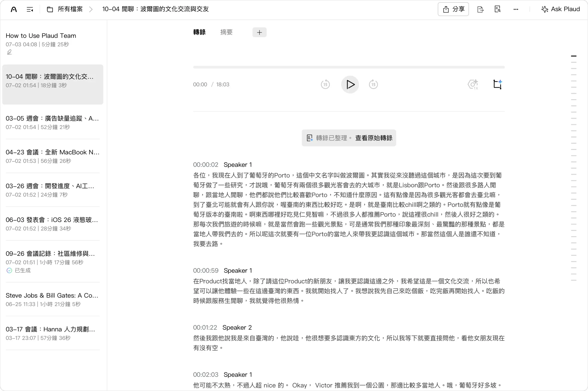Click the 00:00 current time display

pyautogui.click(x=200, y=84)
